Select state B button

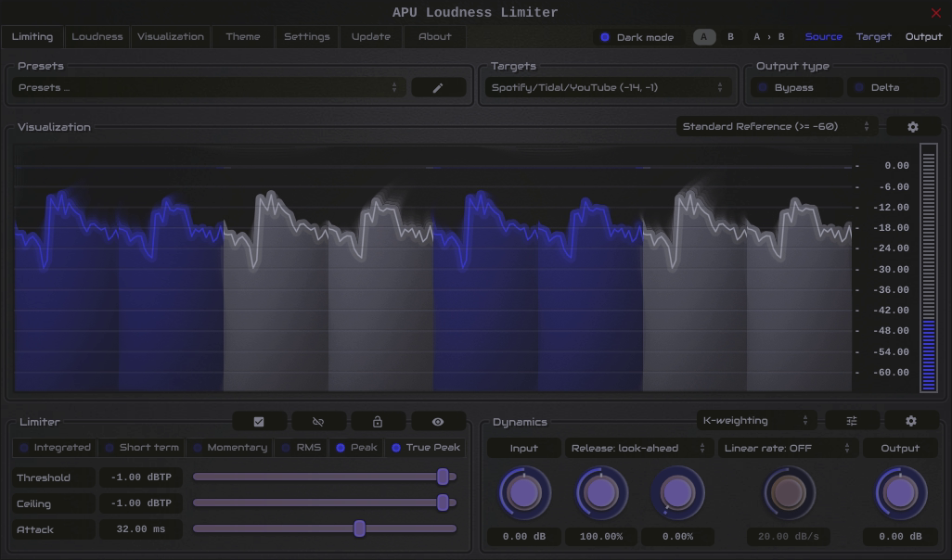[x=730, y=37]
